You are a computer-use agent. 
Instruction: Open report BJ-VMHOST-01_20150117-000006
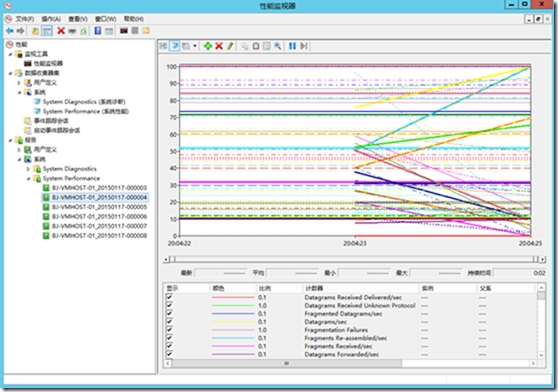pos(99,216)
